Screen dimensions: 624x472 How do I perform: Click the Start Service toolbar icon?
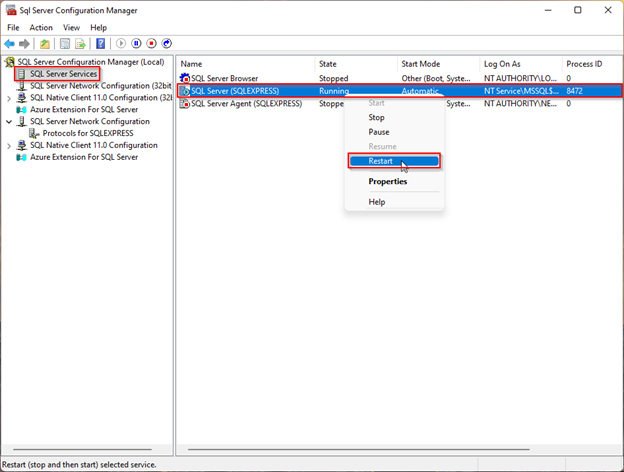coord(121,43)
